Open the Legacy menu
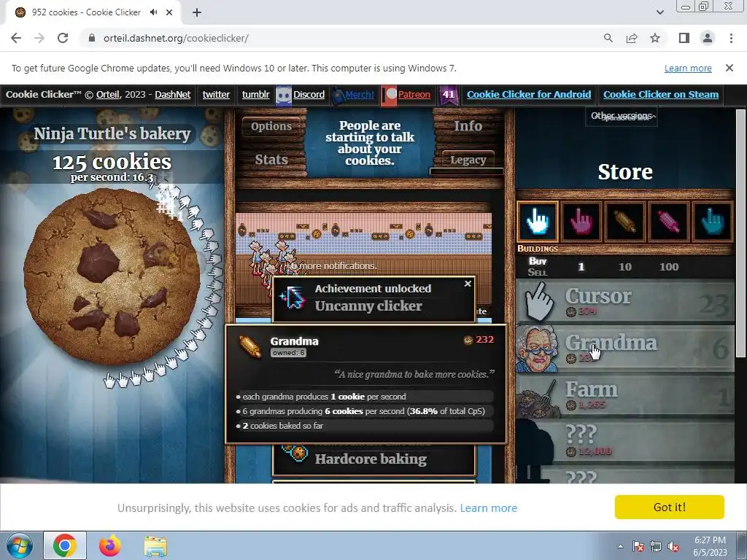 [x=468, y=160]
